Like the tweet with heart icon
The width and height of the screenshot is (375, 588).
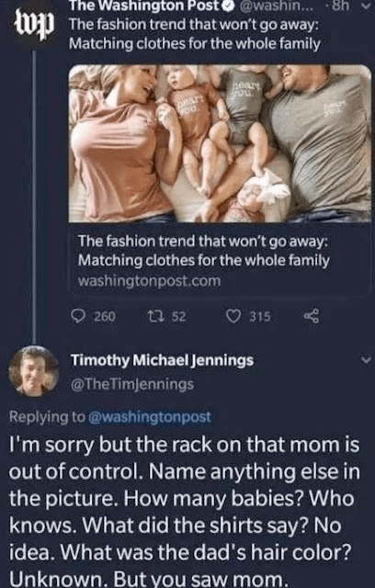pos(233,317)
